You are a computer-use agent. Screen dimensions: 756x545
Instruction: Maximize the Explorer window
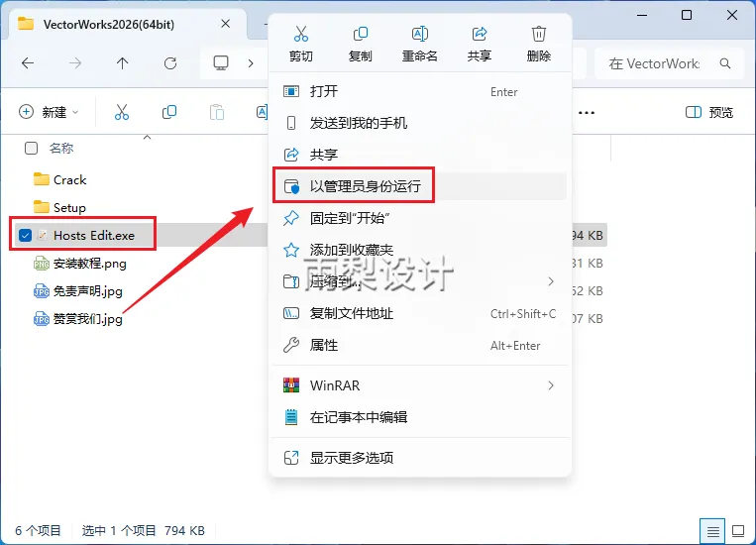pyautogui.click(x=687, y=16)
